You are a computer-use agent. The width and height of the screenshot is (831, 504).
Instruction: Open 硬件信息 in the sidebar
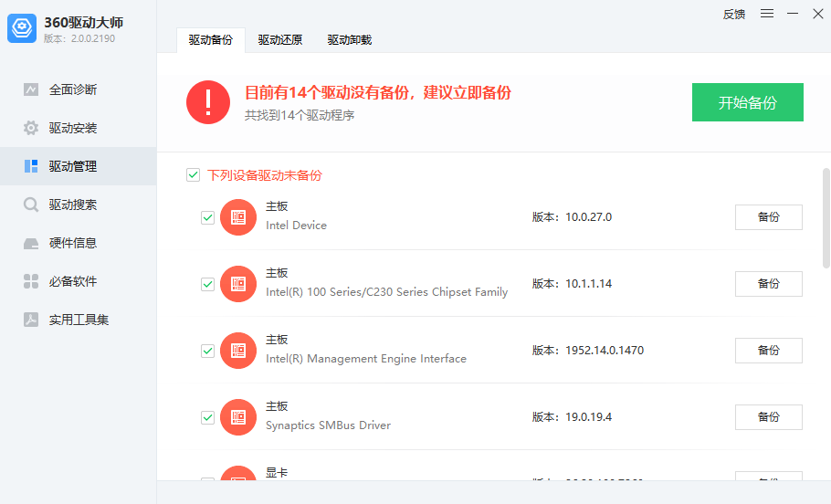click(x=78, y=243)
